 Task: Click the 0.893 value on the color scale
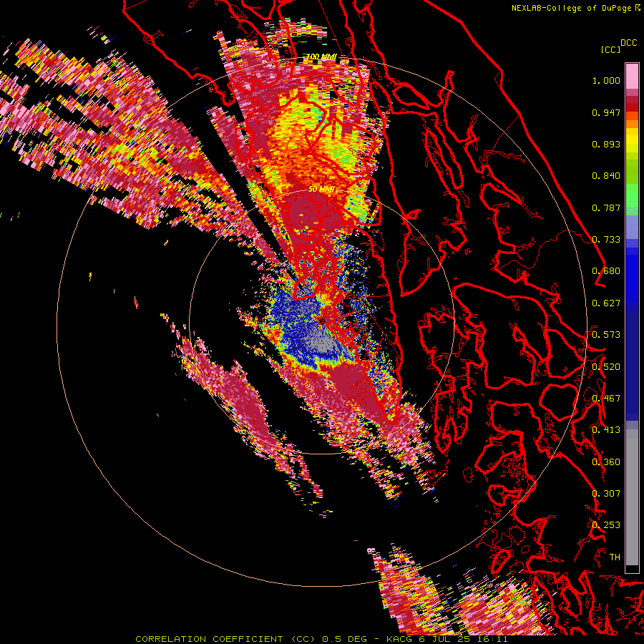pyautogui.click(x=606, y=144)
